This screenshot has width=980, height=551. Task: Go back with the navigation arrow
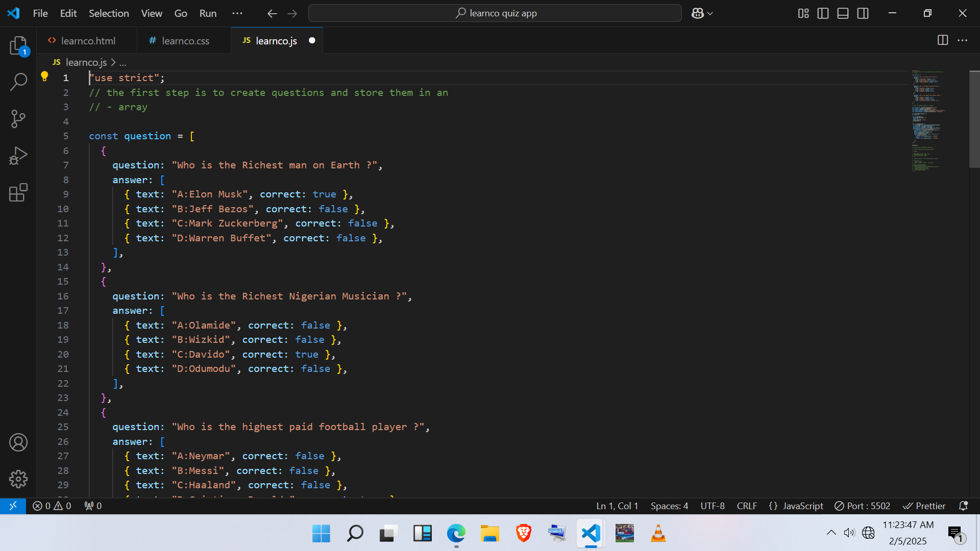tap(272, 13)
